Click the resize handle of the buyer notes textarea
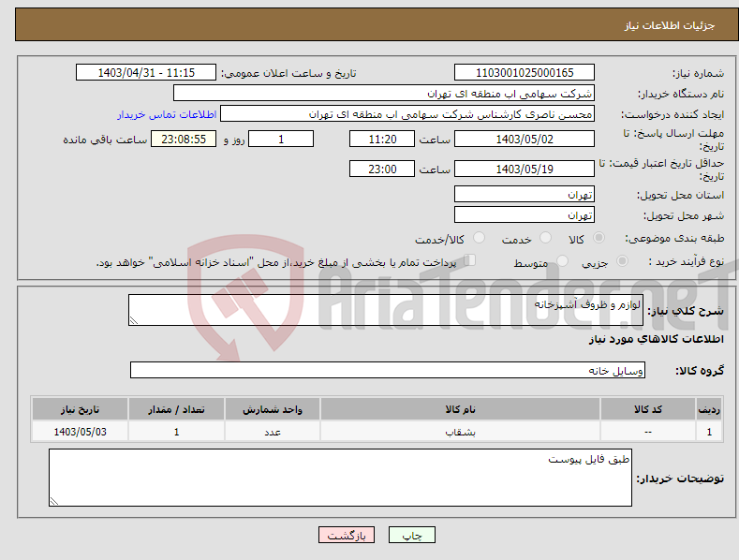Viewport: 739px width, 560px height. (54, 501)
